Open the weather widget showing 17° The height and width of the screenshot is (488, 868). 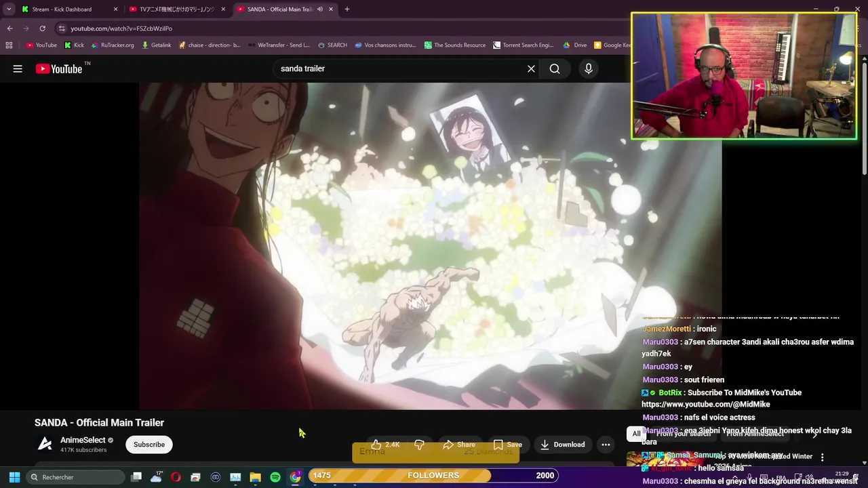click(157, 477)
